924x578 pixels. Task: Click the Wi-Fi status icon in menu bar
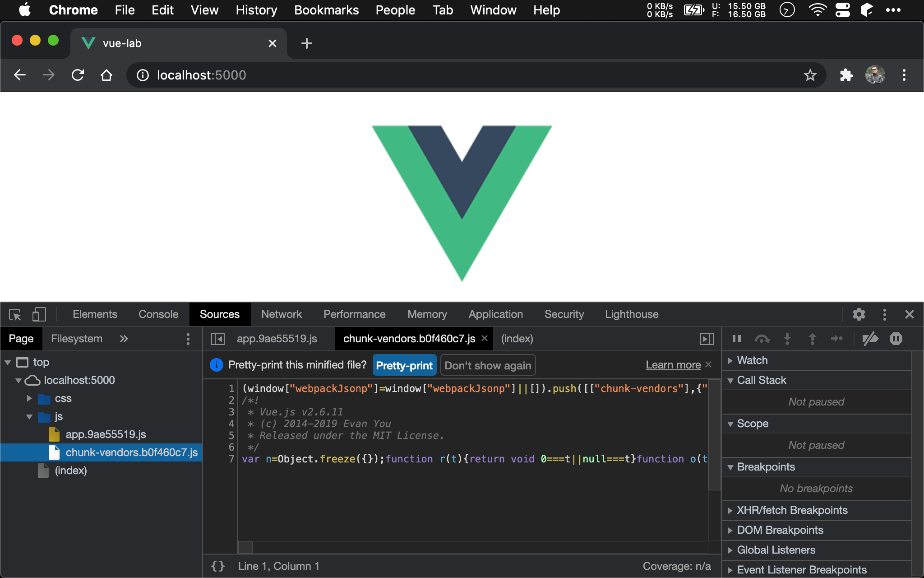tap(817, 10)
